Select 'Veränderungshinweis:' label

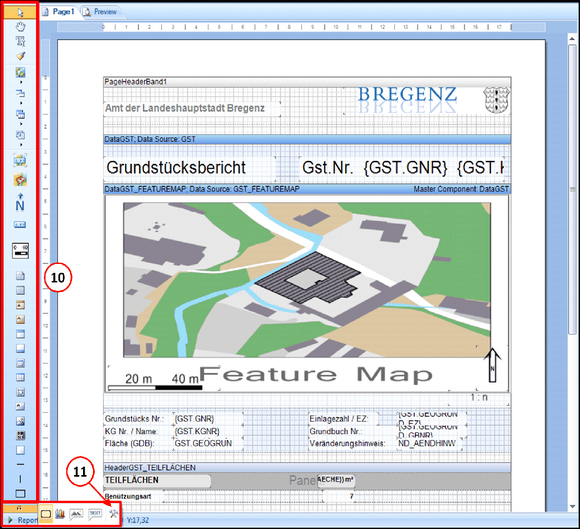coord(348,443)
